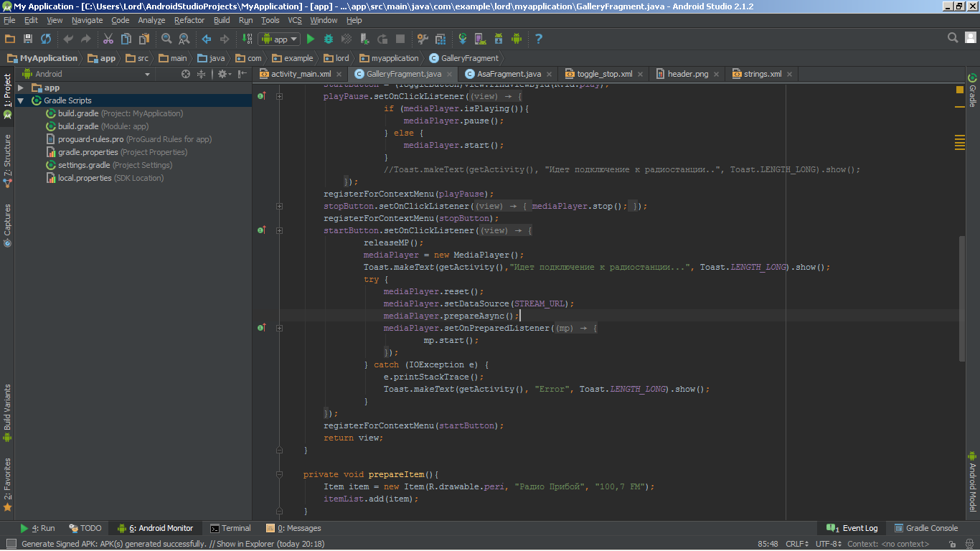
Task: Toggle the Project tool window side tab
Action: [7, 95]
